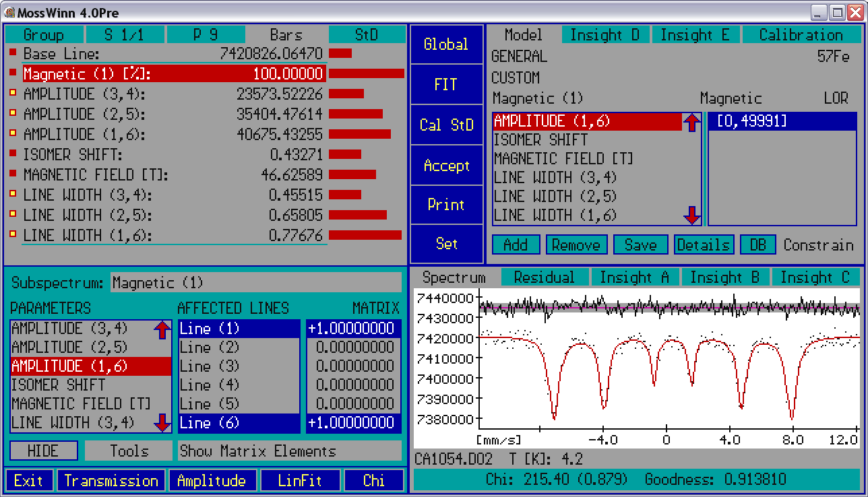This screenshot has height=497, width=868.
Task: Click the Set button
Action: (446, 244)
